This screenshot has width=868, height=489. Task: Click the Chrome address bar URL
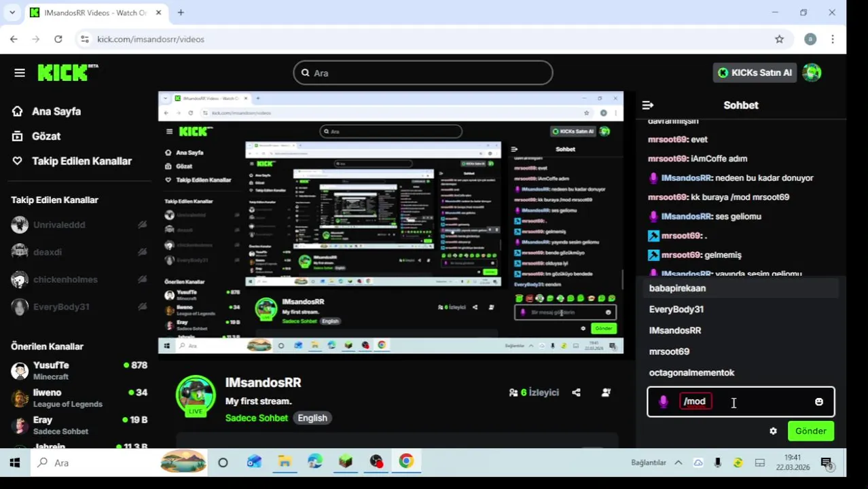151,39
